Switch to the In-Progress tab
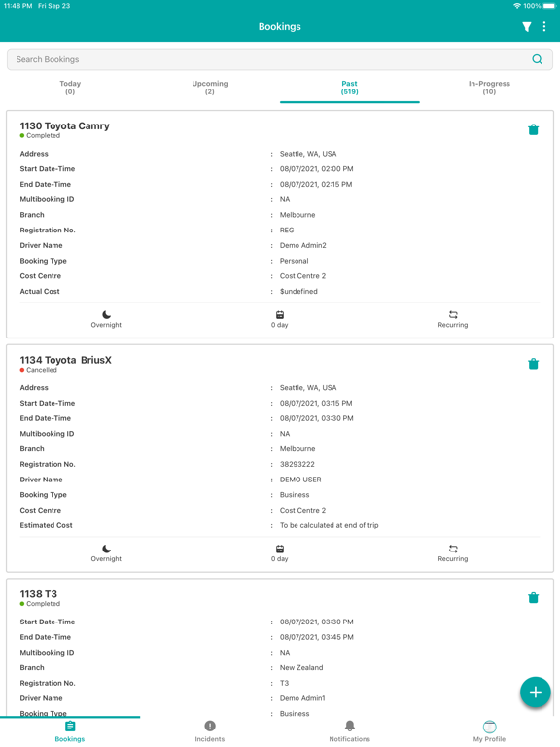 [x=489, y=88]
